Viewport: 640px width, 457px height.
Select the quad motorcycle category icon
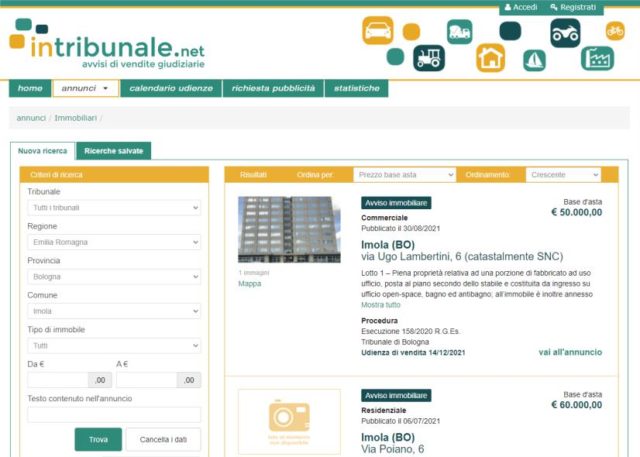(565, 33)
